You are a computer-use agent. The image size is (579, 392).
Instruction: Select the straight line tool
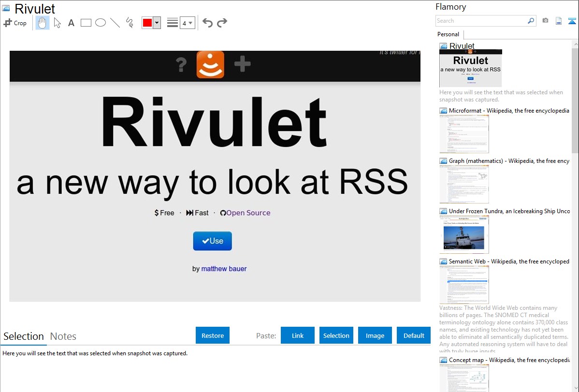(115, 23)
